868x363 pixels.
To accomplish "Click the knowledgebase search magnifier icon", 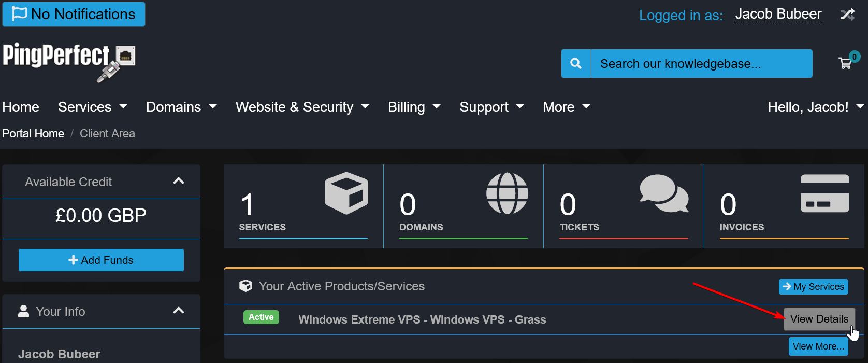I will (x=576, y=64).
